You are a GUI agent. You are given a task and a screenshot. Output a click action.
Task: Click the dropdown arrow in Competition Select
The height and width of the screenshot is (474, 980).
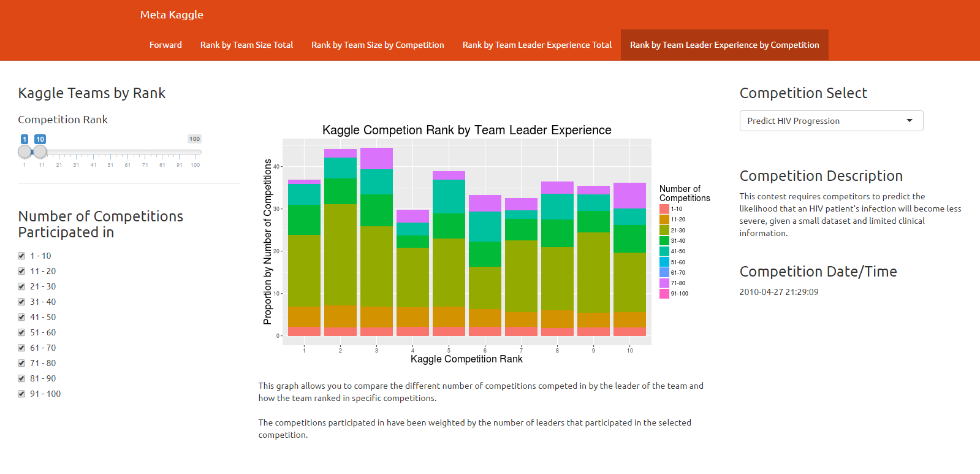[x=910, y=121]
